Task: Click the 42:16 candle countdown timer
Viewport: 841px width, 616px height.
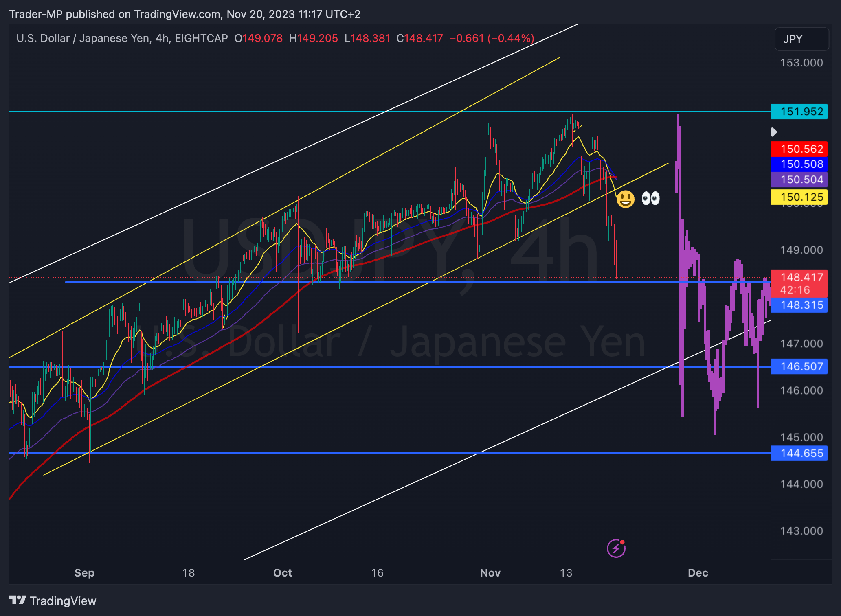Action: click(x=795, y=290)
